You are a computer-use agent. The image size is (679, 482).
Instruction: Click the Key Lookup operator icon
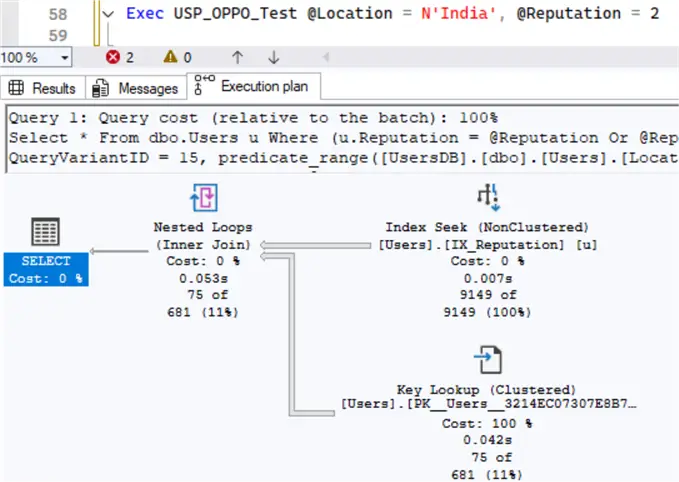point(489,358)
